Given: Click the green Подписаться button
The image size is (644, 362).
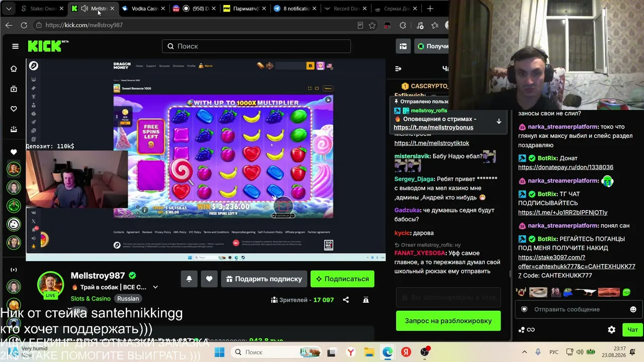Looking at the screenshot, I should pos(342,279).
